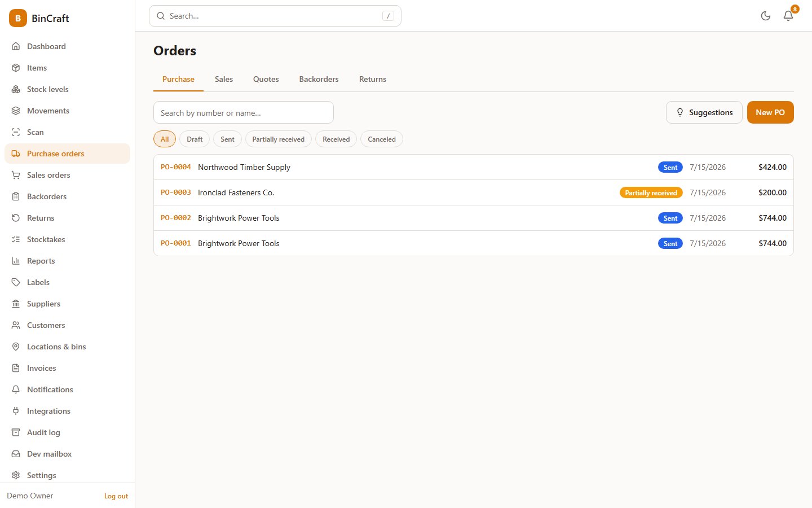
Task: Click the Dev mailbox inbox icon
Action: point(16,454)
